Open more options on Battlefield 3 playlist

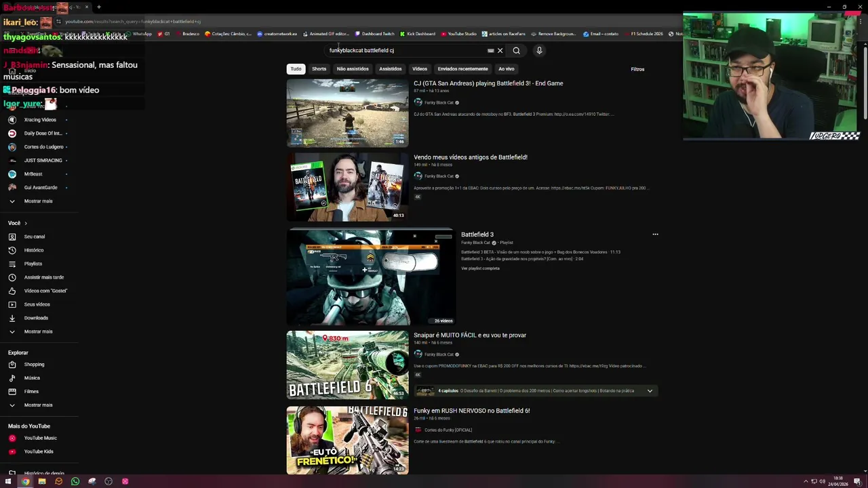[655, 235]
